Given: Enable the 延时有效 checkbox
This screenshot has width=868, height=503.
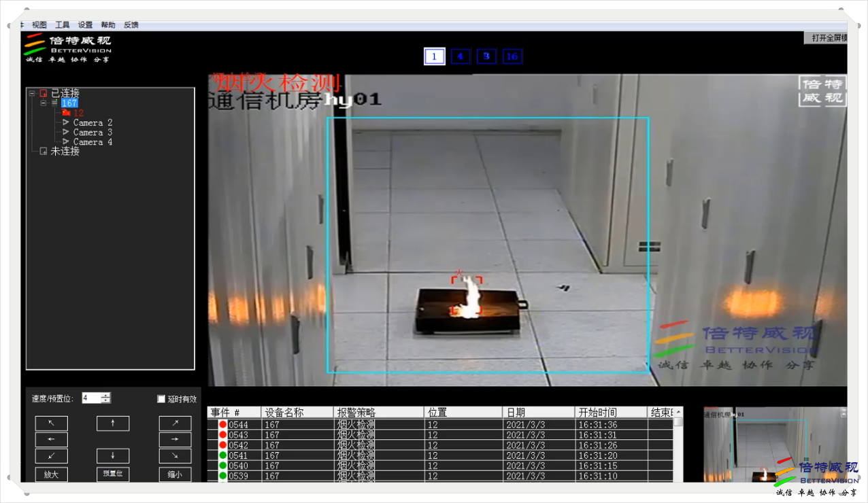Looking at the screenshot, I should [x=161, y=399].
